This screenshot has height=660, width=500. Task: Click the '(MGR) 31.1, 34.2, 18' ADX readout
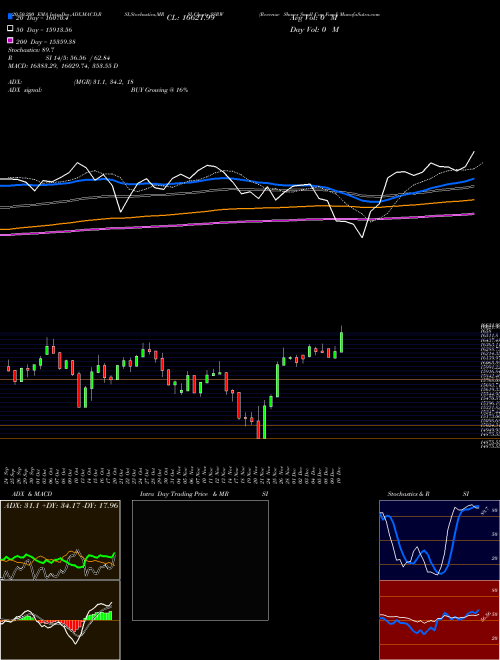click(x=104, y=82)
